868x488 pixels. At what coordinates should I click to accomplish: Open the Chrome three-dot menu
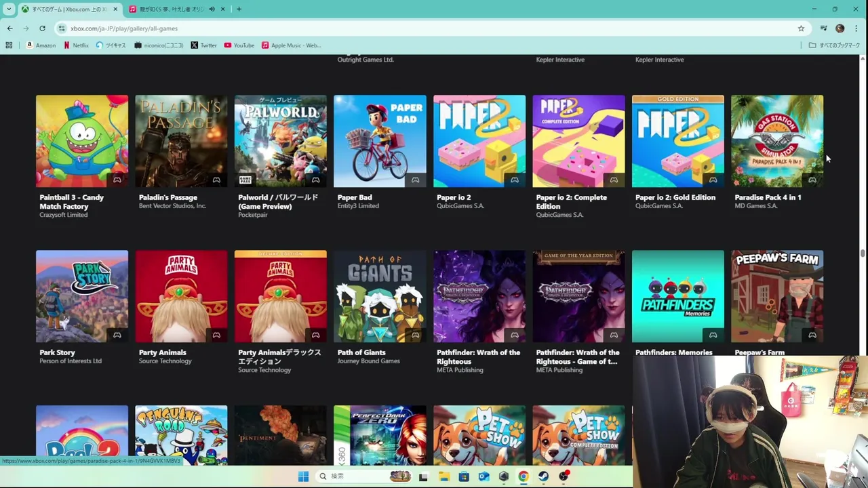(x=856, y=28)
